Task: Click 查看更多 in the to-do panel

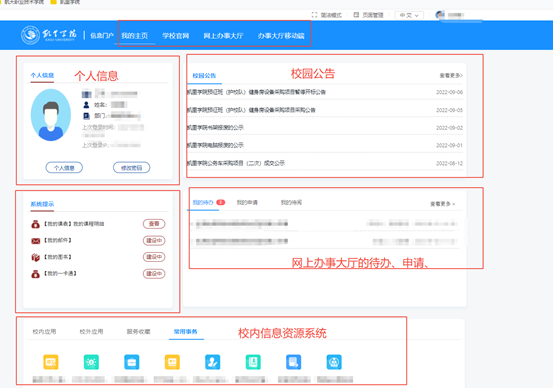Action: tap(443, 204)
